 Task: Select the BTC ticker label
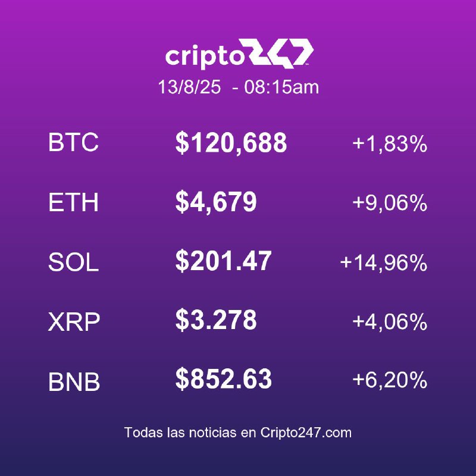(x=73, y=142)
